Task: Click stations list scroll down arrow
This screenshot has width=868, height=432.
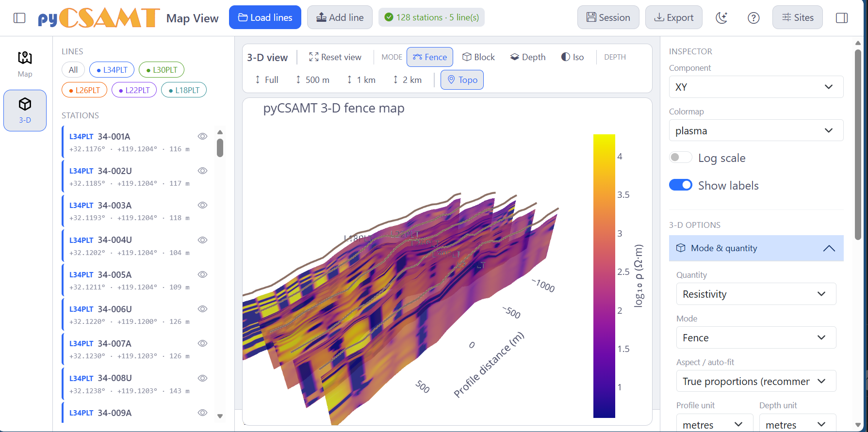Action: click(x=220, y=416)
